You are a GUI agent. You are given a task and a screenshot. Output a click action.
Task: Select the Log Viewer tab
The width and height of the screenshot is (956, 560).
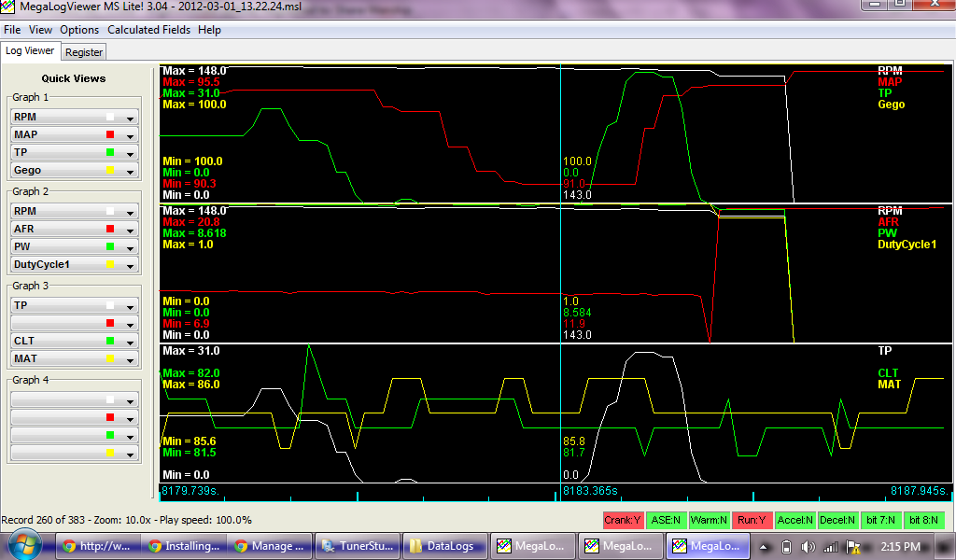[30, 51]
